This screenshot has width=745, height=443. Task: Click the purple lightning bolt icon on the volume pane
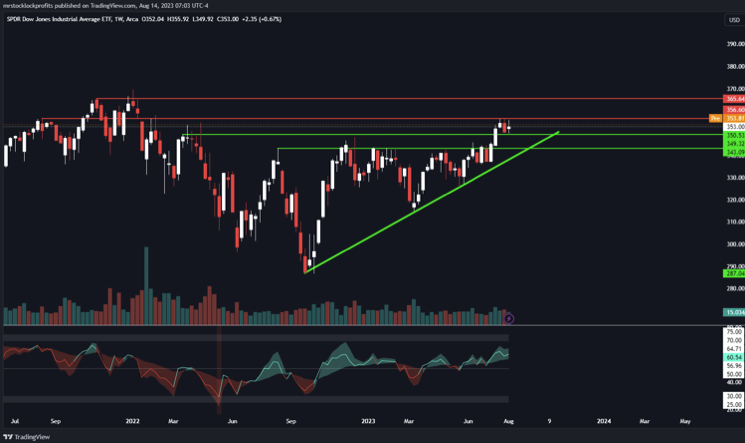[509, 318]
